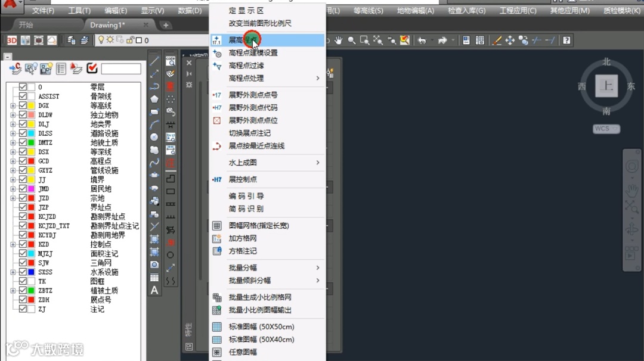Screen dimensions: 644x361
Task: Open the 文件(F) menu
Action: click(x=43, y=11)
